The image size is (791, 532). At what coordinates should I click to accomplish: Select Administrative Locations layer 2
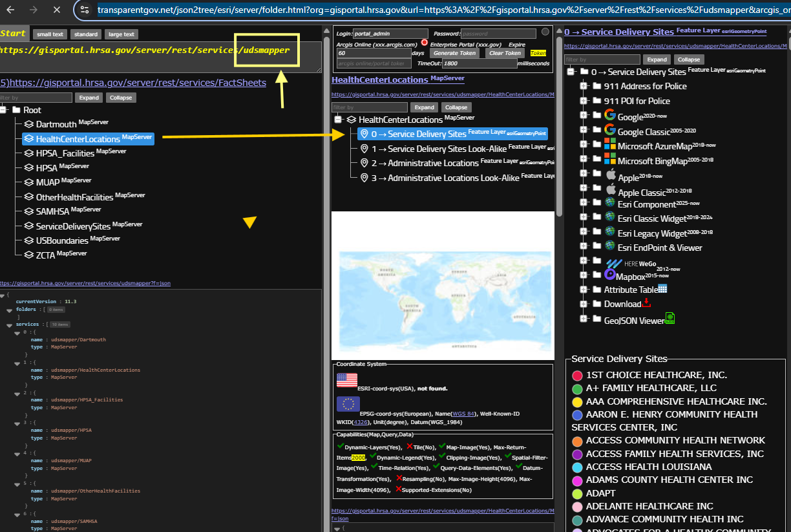click(433, 163)
